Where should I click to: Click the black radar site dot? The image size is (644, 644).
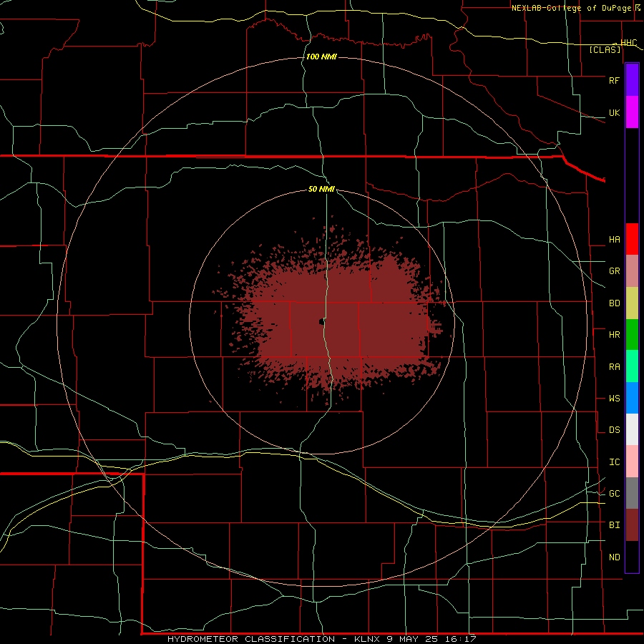pyautogui.click(x=321, y=322)
